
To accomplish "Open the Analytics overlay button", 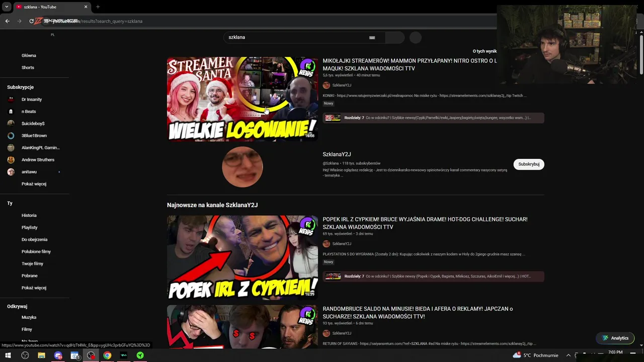I will tap(615, 338).
